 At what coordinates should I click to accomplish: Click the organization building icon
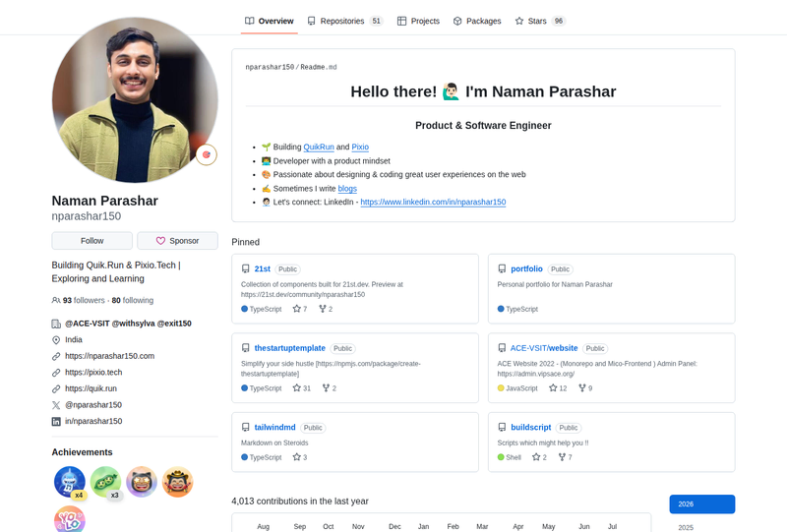56,324
